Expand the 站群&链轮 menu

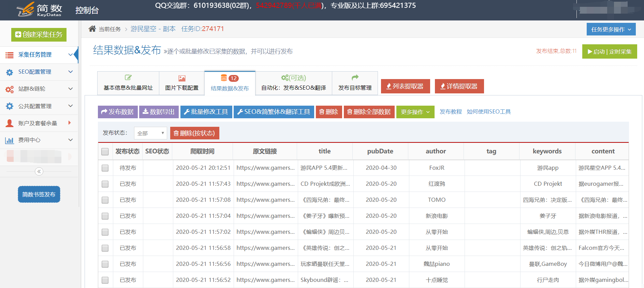pyautogui.click(x=71, y=89)
